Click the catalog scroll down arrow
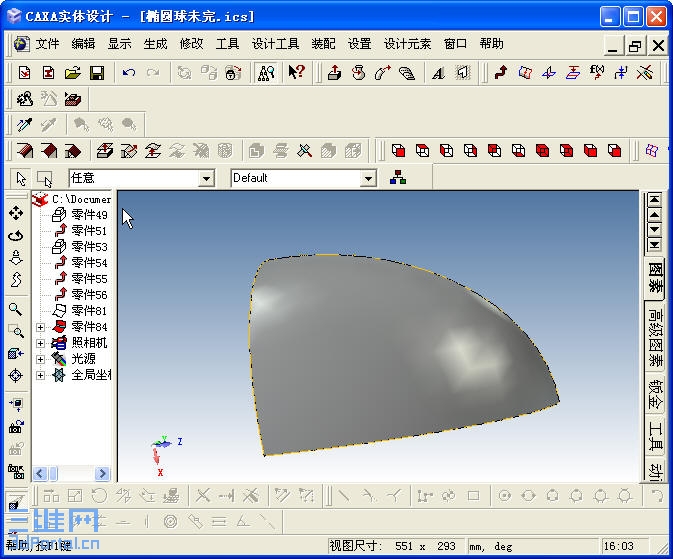Viewport: 673px width, 559px height. click(x=654, y=230)
